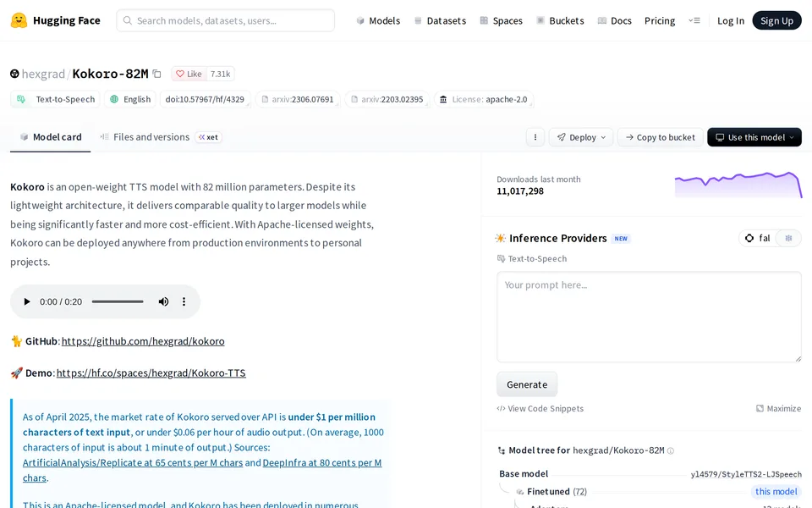This screenshot has height=508, width=812.
Task: Click the Generate button
Action: coord(527,384)
